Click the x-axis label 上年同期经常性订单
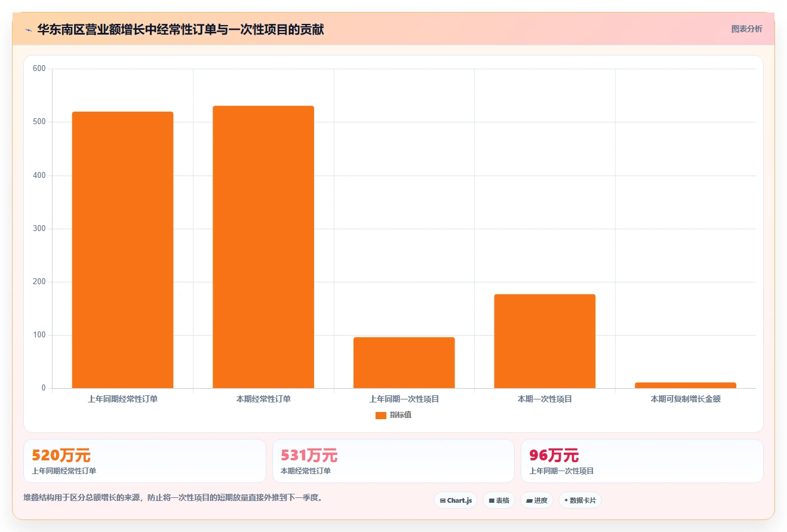The width and height of the screenshot is (787, 532). [x=122, y=399]
